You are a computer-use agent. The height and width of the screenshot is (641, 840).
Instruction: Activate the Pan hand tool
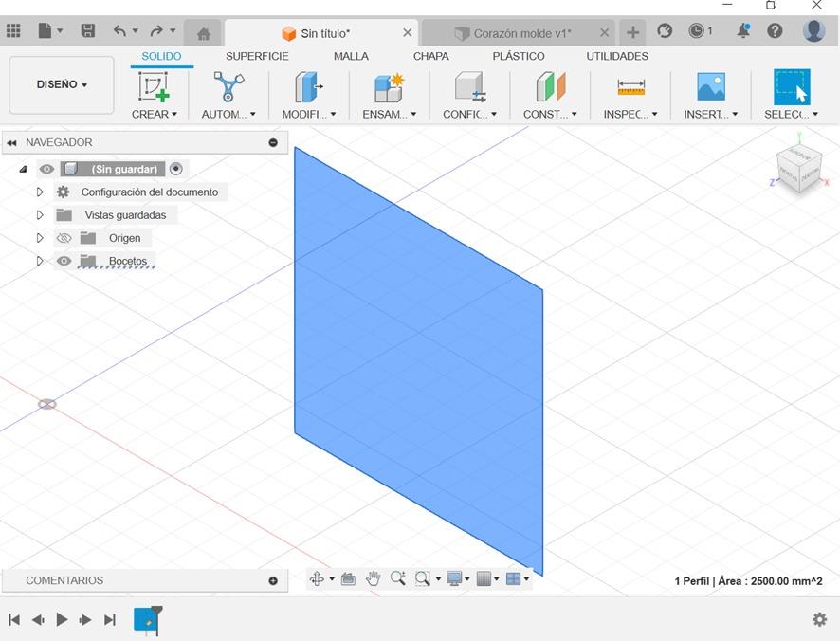point(374,578)
